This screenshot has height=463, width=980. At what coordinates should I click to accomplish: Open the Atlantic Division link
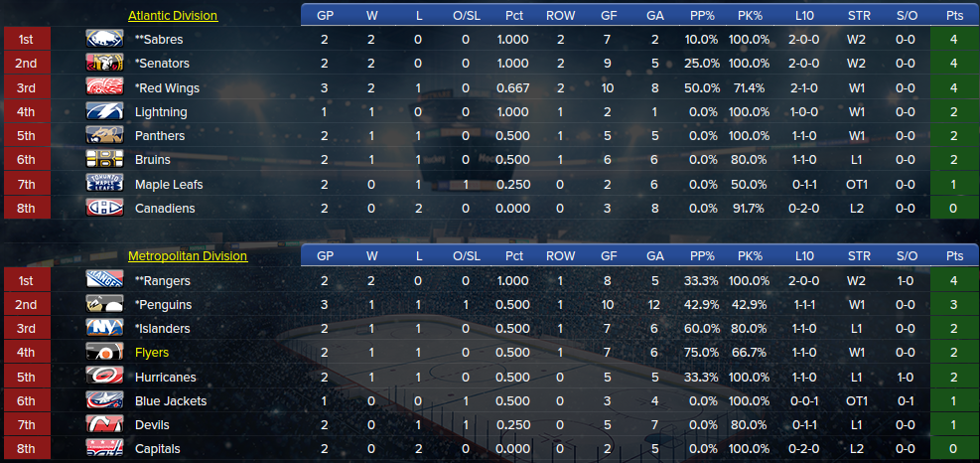pyautogui.click(x=173, y=16)
